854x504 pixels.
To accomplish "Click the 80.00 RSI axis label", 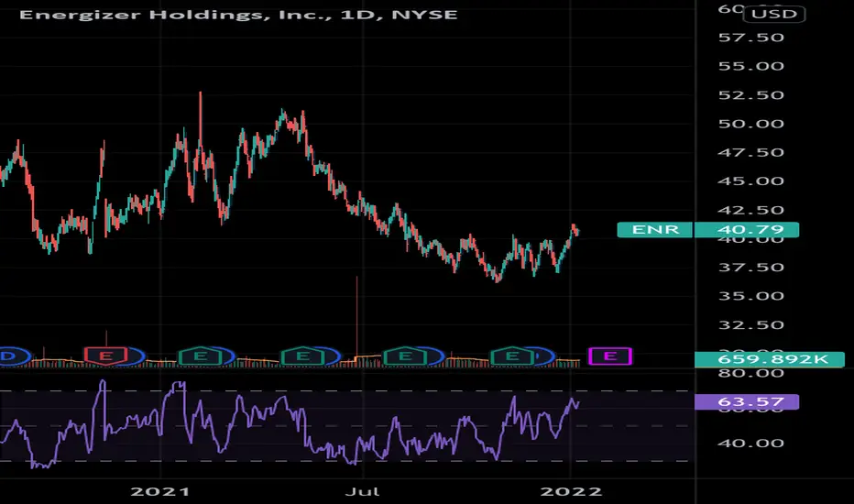I will pos(751,373).
